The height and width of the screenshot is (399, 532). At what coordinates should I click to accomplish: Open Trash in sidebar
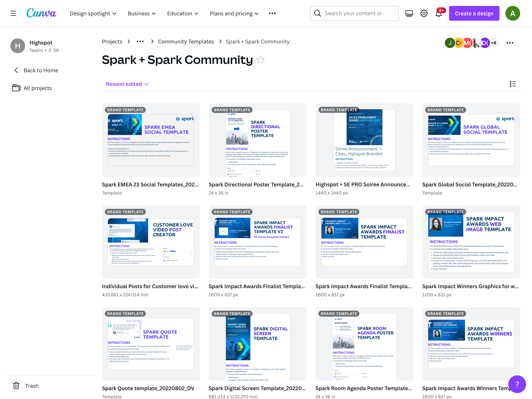pyautogui.click(x=32, y=386)
